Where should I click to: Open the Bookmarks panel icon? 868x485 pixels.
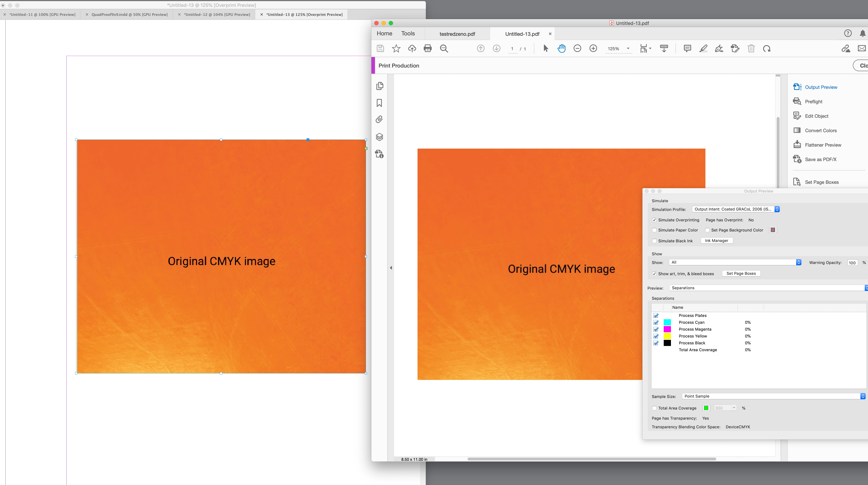coord(380,103)
